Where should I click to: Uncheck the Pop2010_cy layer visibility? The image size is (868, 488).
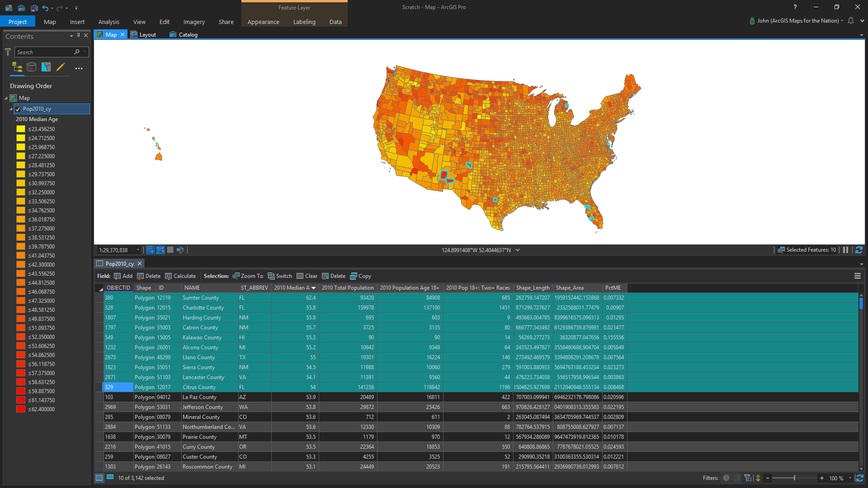click(x=18, y=109)
